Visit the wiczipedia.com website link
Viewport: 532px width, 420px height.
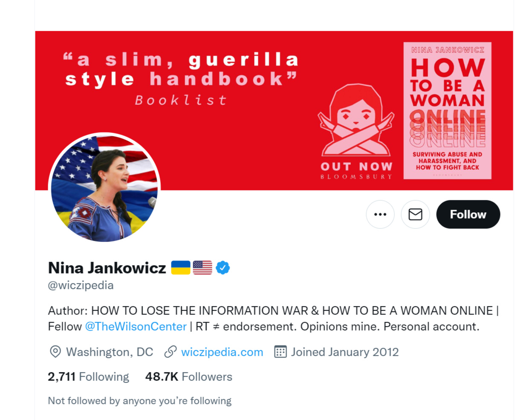pyautogui.click(x=222, y=352)
